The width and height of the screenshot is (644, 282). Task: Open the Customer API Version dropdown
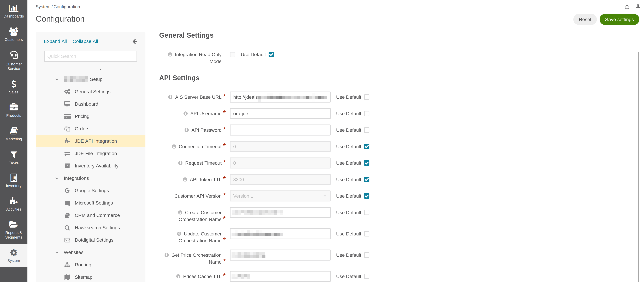[x=280, y=196]
